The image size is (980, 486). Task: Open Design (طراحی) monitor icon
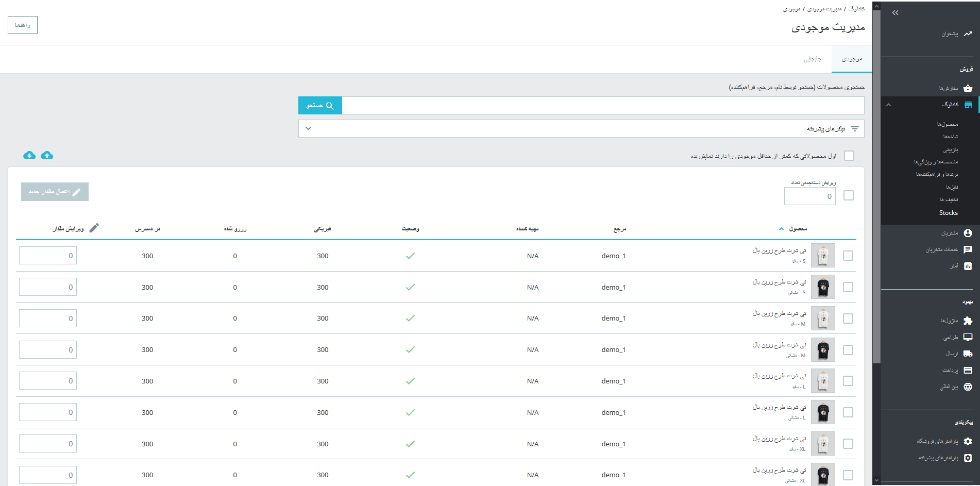pyautogui.click(x=968, y=337)
